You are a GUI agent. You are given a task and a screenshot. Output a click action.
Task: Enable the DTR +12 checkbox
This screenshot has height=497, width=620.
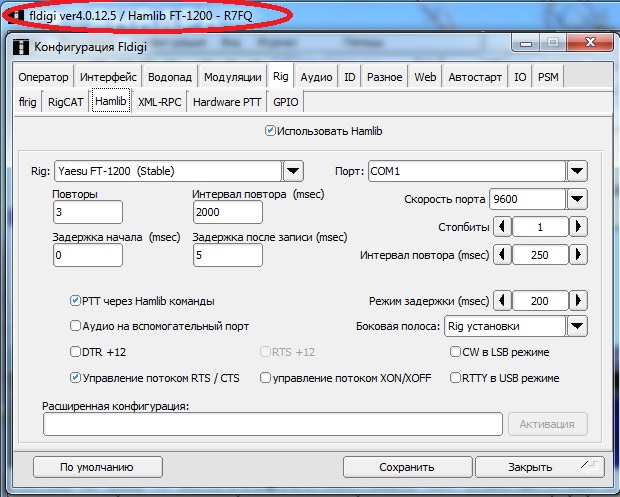click(76, 352)
